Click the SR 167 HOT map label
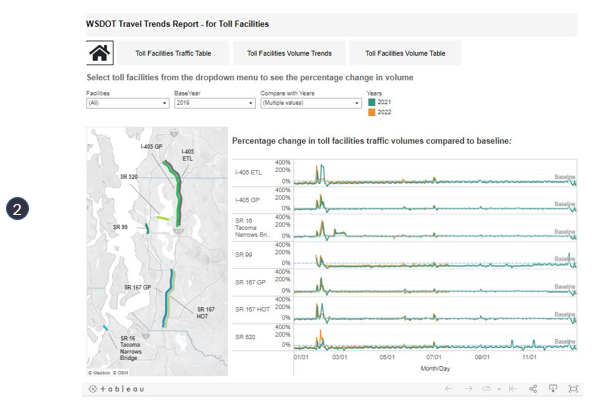Image resolution: width=599 pixels, height=406 pixels. 206,313
